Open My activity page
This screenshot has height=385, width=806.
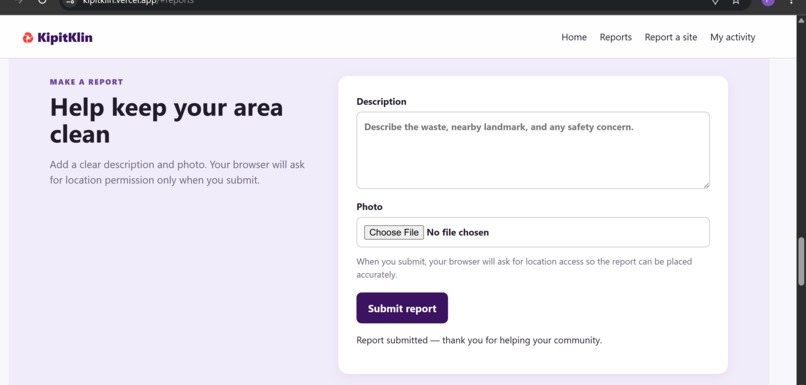[732, 37]
